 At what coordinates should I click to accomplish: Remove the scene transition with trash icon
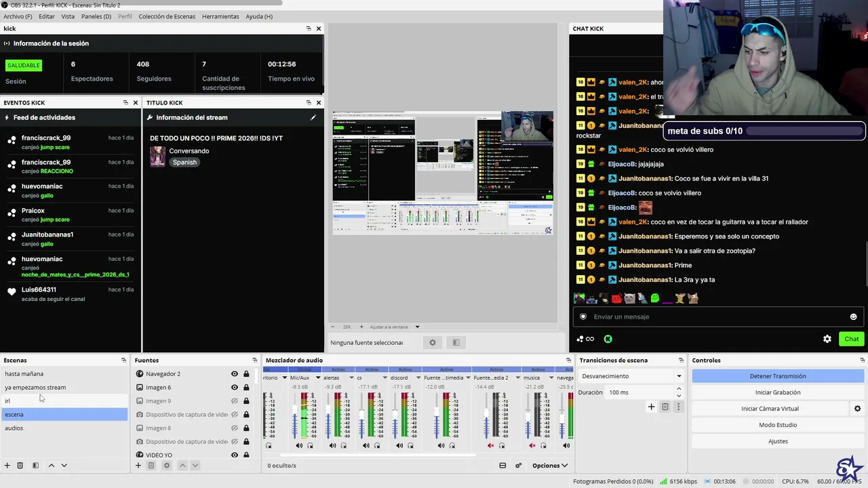point(665,407)
